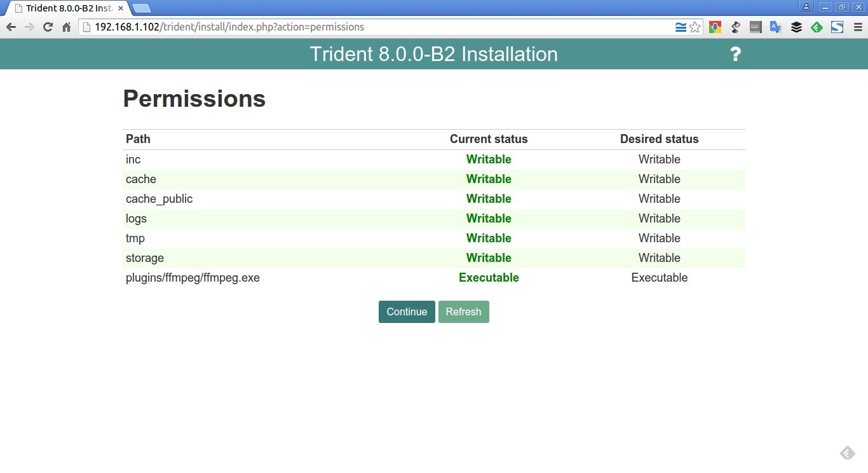
Task: Click the cache path cell
Action: click(x=141, y=179)
